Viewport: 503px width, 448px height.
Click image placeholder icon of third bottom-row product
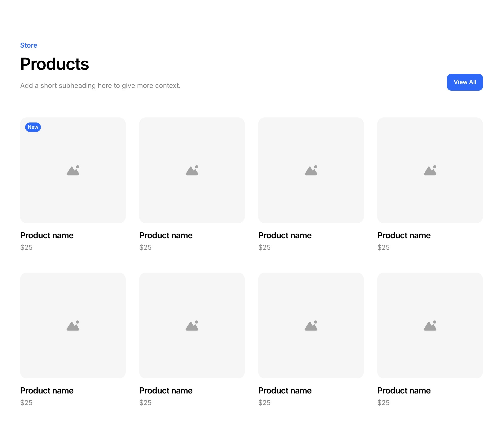tap(311, 326)
